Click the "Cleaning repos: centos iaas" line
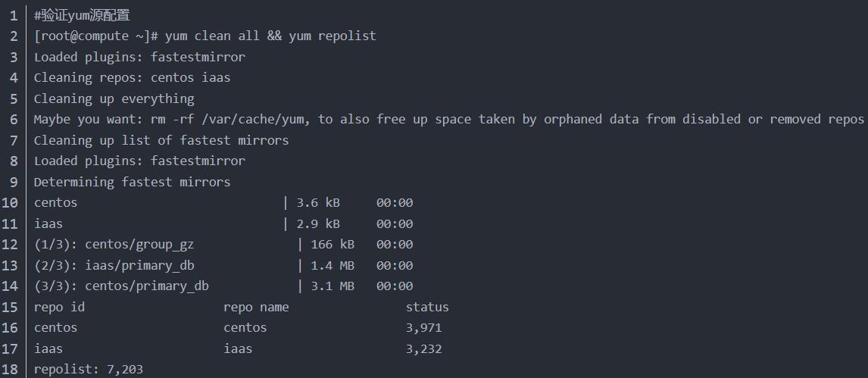 132,77
